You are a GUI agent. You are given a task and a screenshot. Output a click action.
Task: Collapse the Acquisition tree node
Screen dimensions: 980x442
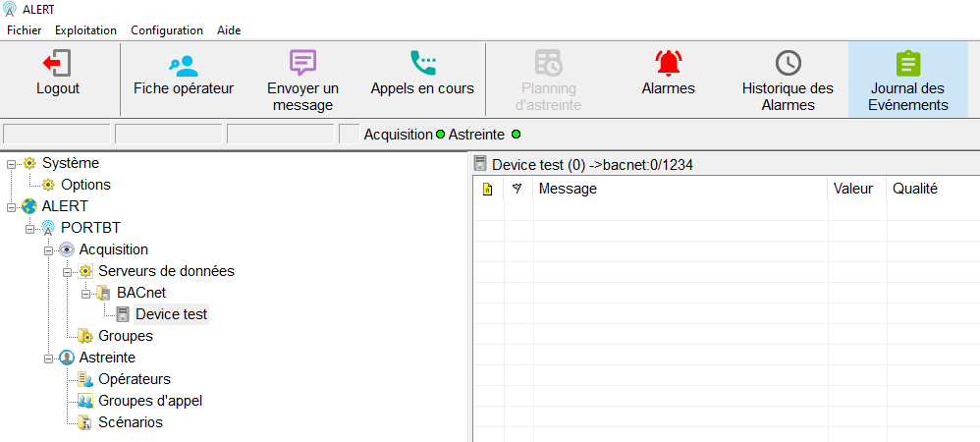[48, 249]
